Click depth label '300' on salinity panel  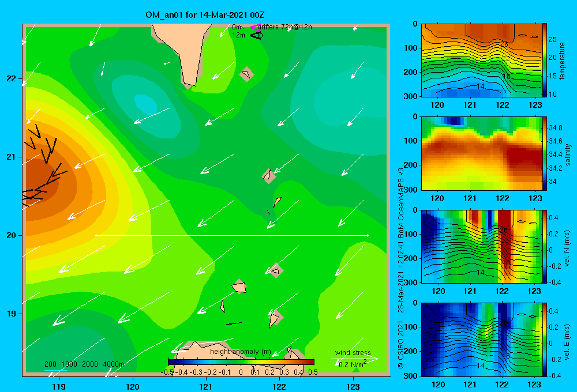pos(411,190)
